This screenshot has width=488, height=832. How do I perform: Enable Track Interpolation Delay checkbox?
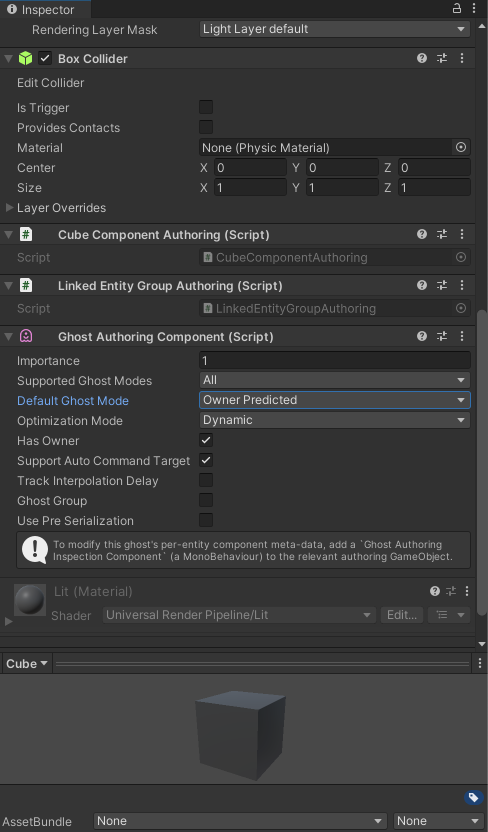(x=206, y=480)
